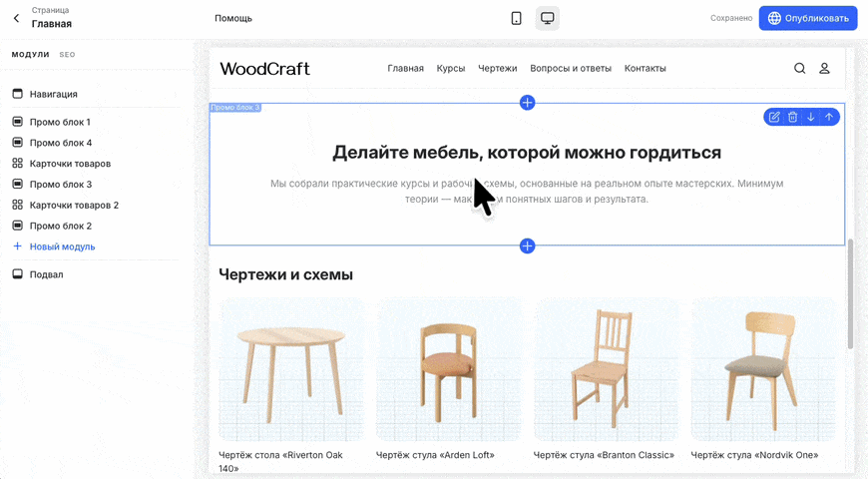The image size is (868, 479).
Task: Click the Карточки товаров 2 grid icon
Action: tap(18, 205)
